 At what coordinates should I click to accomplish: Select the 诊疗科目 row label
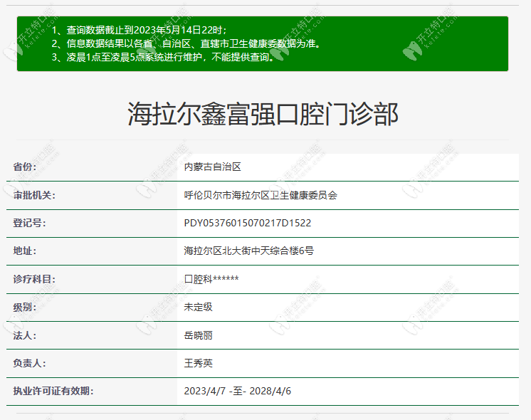[x=34, y=279]
